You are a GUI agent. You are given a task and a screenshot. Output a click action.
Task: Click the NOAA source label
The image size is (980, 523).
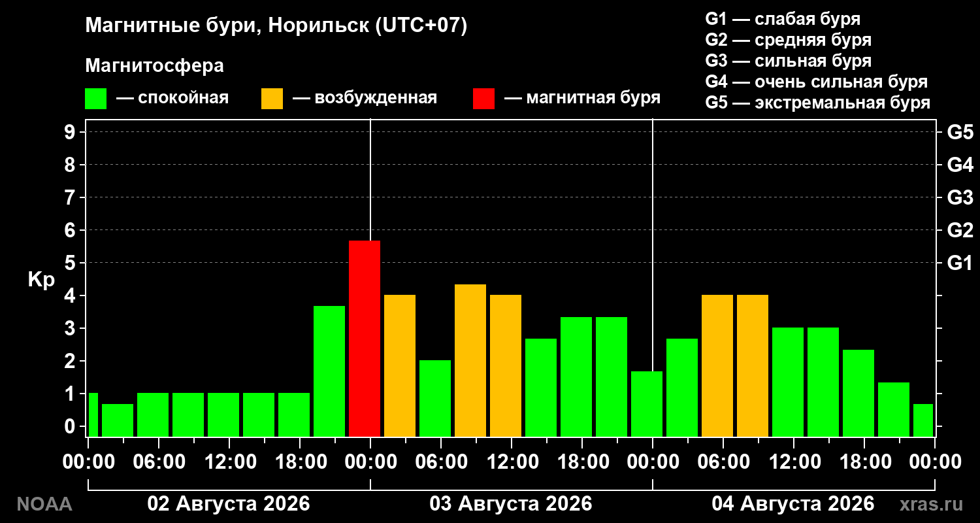tap(44, 504)
